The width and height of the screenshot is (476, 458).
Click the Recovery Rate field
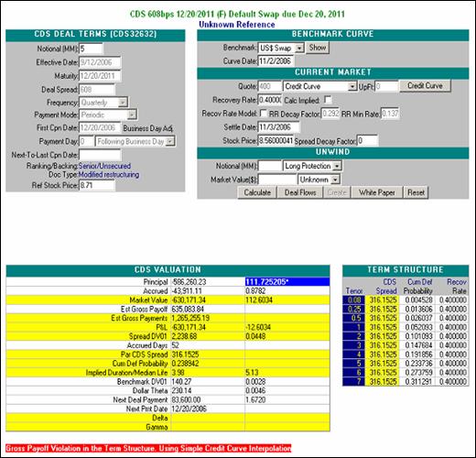[x=270, y=100]
